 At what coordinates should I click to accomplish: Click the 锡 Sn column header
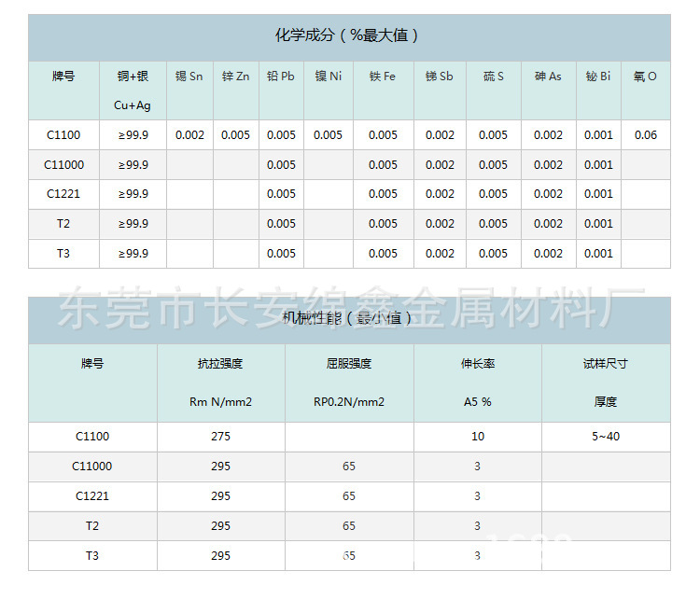click(x=189, y=77)
